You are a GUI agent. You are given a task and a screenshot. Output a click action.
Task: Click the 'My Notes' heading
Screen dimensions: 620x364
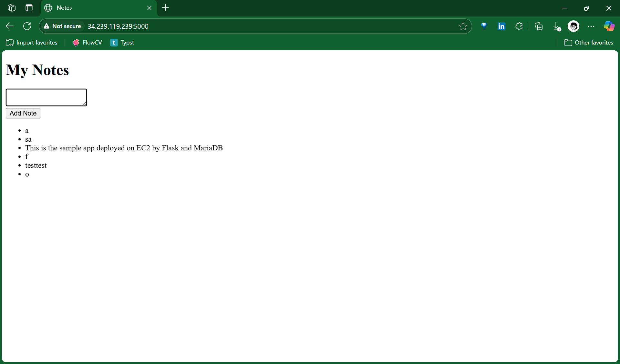pyautogui.click(x=37, y=70)
